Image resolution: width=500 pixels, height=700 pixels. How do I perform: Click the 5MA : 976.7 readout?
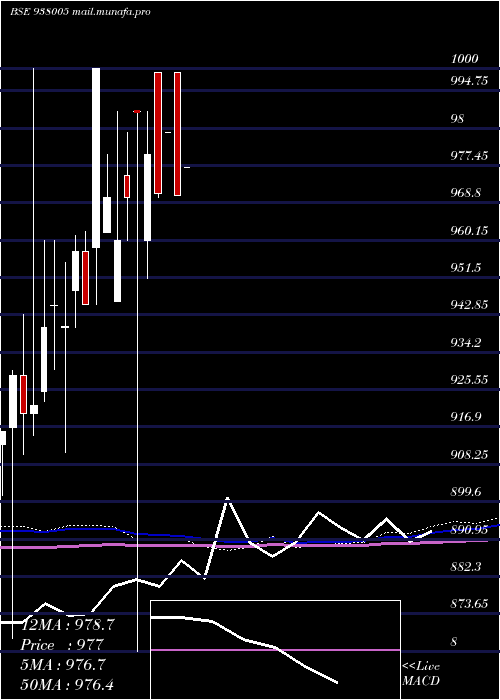pos(62,665)
